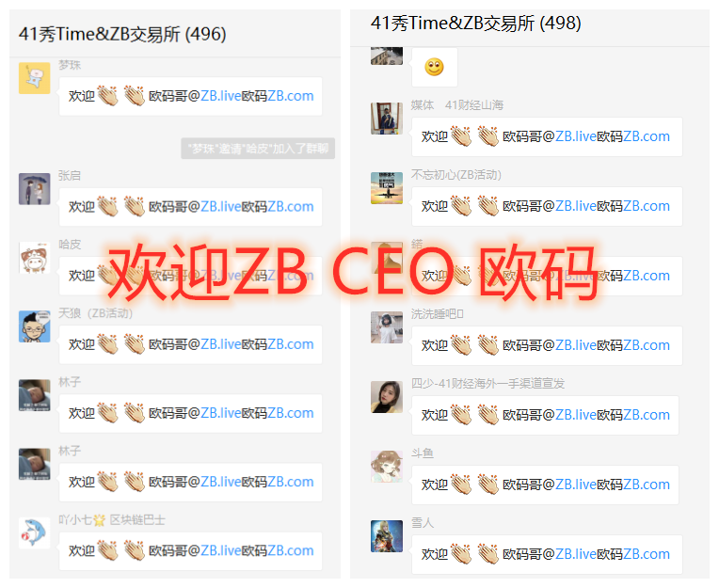
Task: Click ZB.live link in 雪人's message
Action: point(575,554)
